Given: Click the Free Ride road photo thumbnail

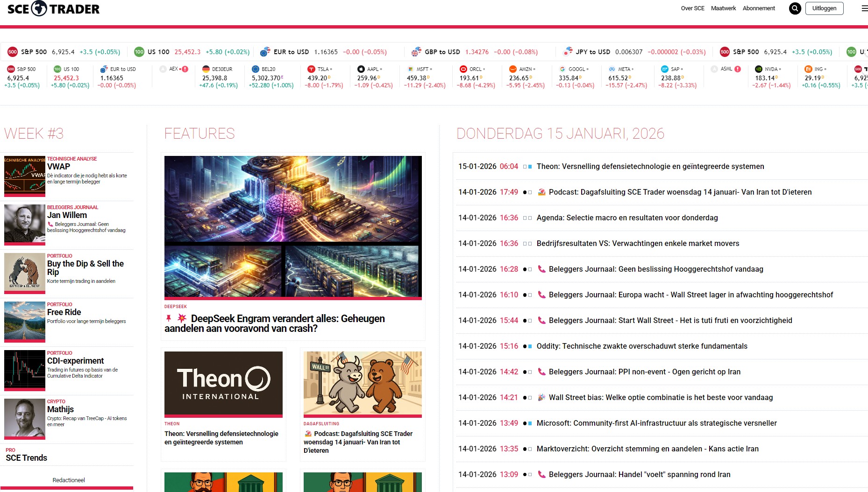Looking at the screenshot, I should click(x=25, y=321).
